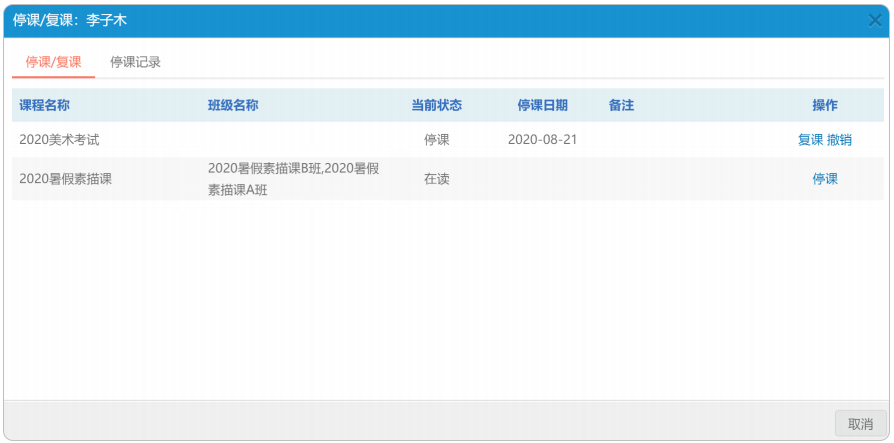Click the 操作 column header

tap(824, 105)
